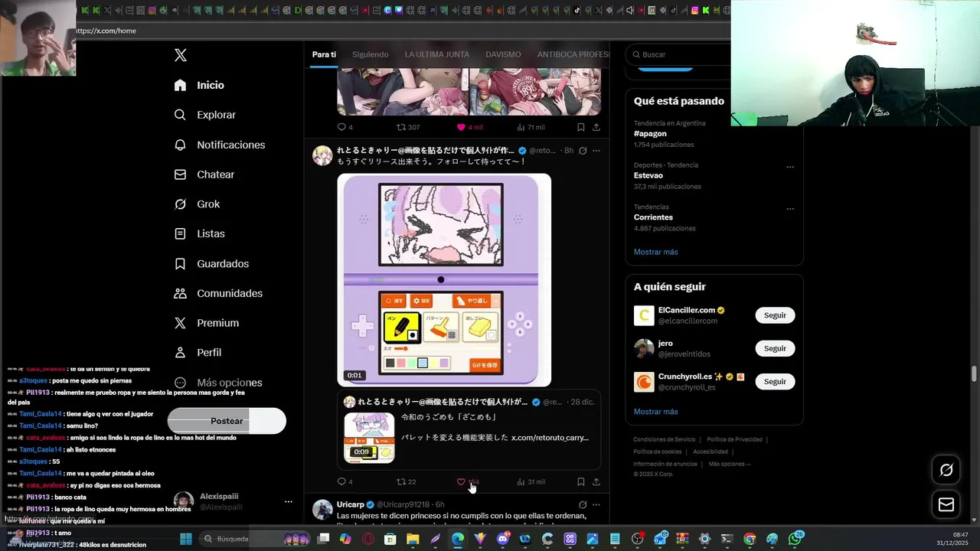This screenshot has height=551, width=980.
Task: Open Perfil in the sidebar
Action: coord(198,353)
